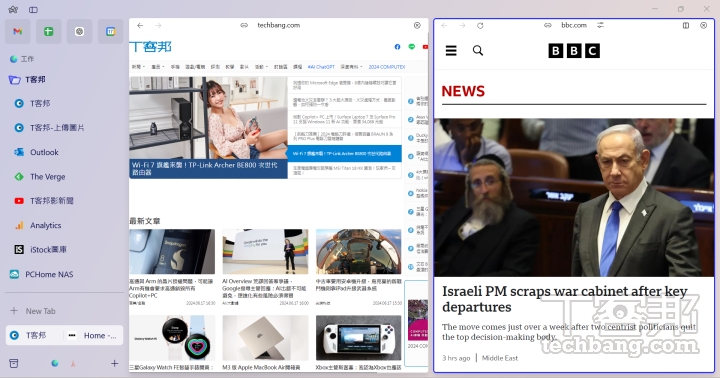Expand the 新聞 nav dropdown
720x378 pixels.
coord(138,67)
